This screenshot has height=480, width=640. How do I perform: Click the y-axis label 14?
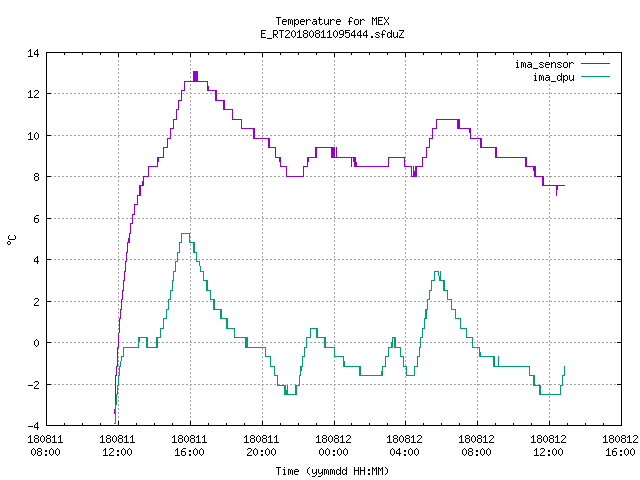33,53
